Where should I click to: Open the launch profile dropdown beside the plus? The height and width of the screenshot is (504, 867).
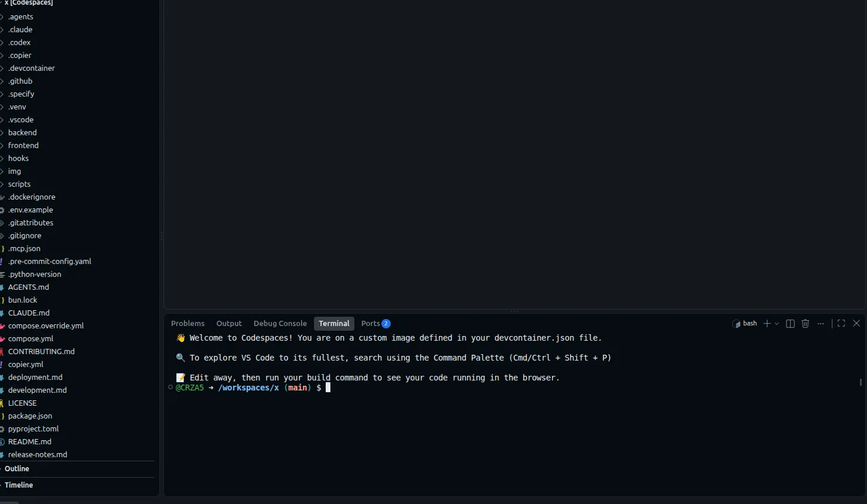[x=777, y=324]
